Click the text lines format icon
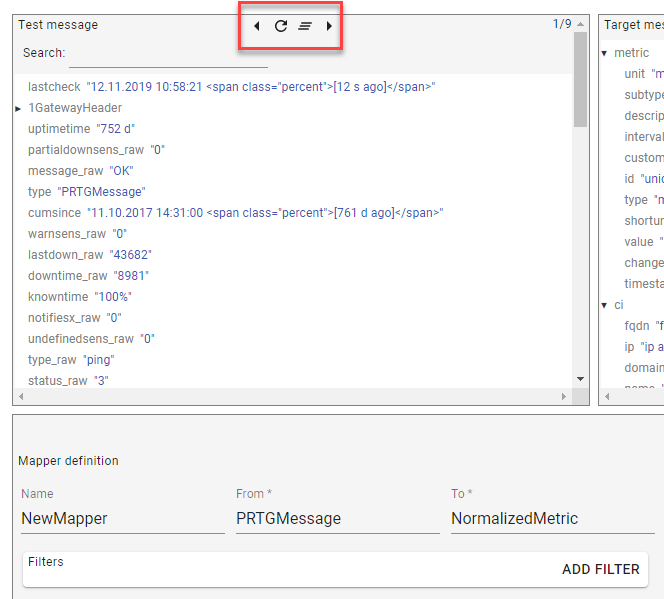 point(305,26)
